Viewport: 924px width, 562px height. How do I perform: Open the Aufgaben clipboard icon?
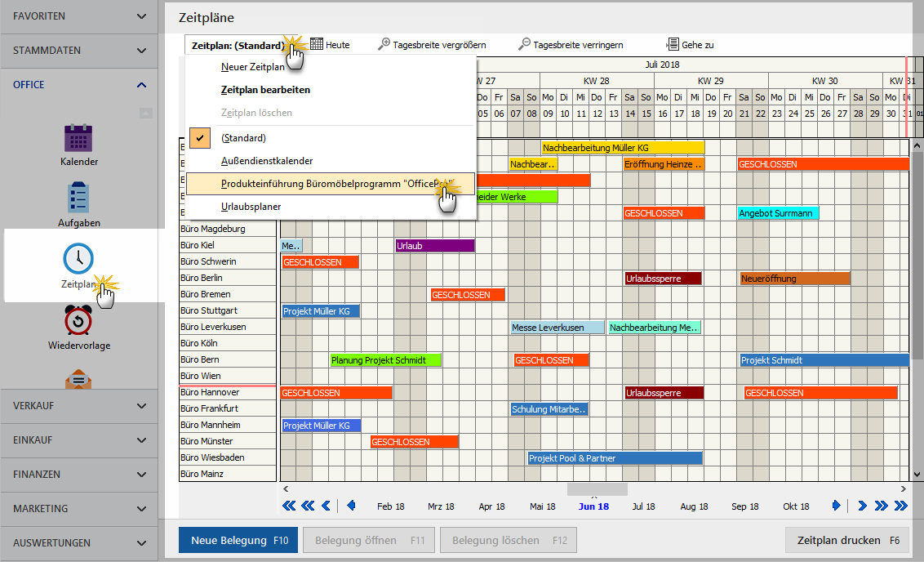click(78, 198)
